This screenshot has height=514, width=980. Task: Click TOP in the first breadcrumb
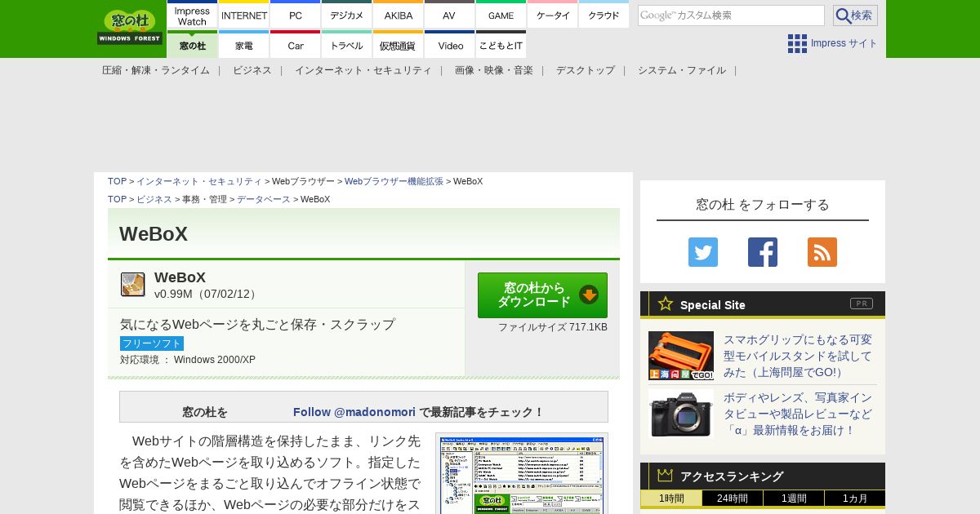tap(117, 181)
